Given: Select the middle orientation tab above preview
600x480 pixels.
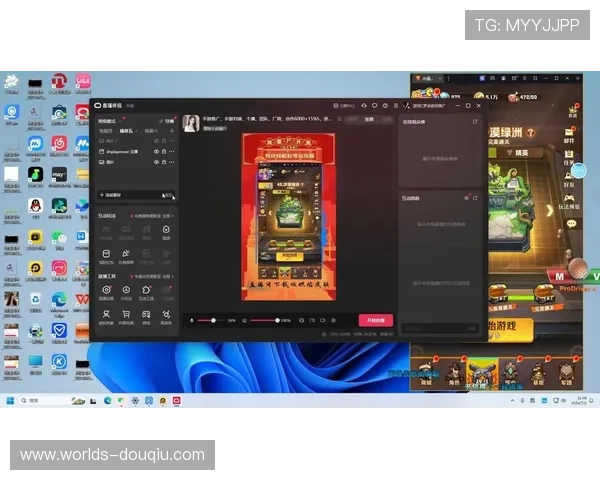Looking at the screenshot, I should click(369, 119).
